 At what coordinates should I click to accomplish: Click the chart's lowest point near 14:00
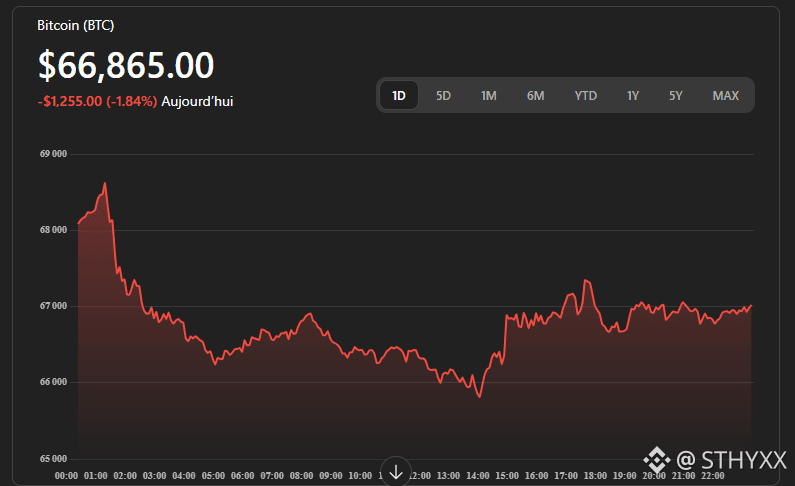[480, 396]
